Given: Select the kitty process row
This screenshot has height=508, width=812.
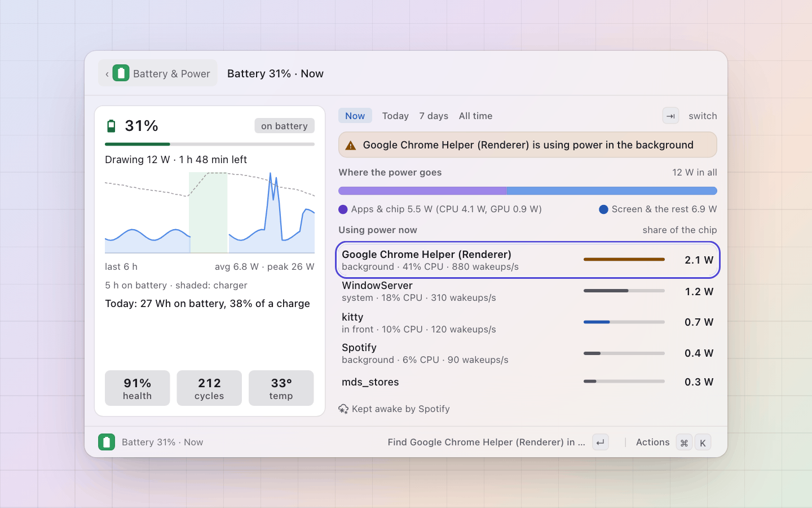Looking at the screenshot, I should (x=528, y=322).
